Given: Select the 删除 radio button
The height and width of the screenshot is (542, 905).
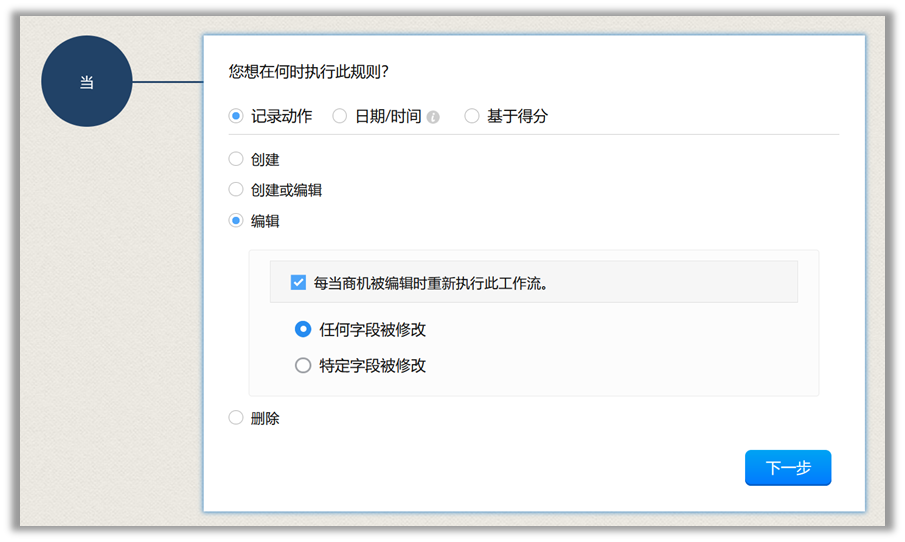Looking at the screenshot, I should [x=236, y=418].
